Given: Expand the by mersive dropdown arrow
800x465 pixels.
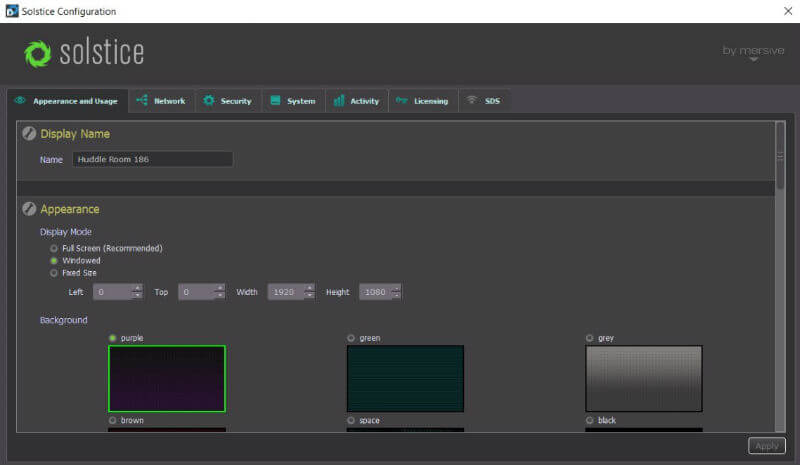Looking at the screenshot, I should click(754, 60).
